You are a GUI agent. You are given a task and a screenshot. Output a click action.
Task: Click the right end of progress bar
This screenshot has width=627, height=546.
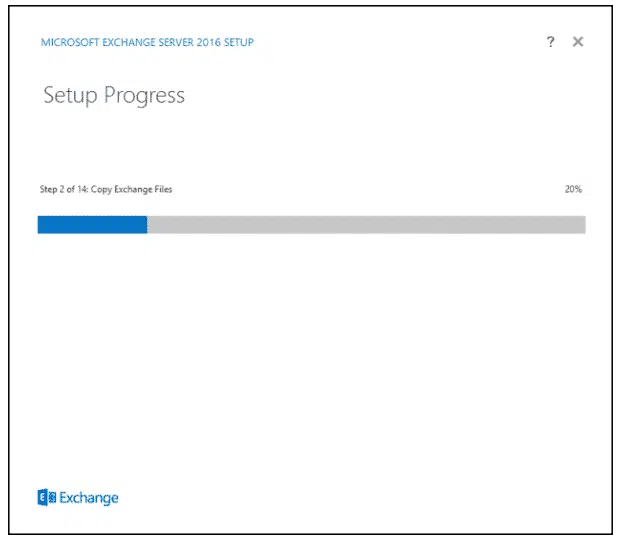(581, 225)
